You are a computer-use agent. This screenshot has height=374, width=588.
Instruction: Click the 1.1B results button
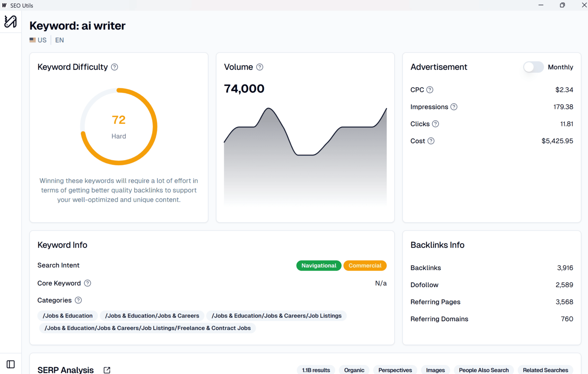[316, 370]
